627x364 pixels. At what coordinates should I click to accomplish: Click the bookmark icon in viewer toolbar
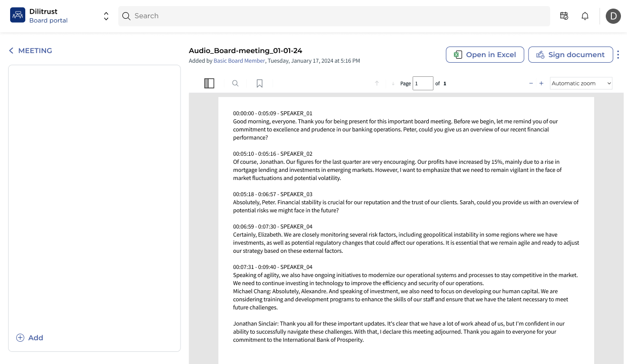[x=259, y=83]
